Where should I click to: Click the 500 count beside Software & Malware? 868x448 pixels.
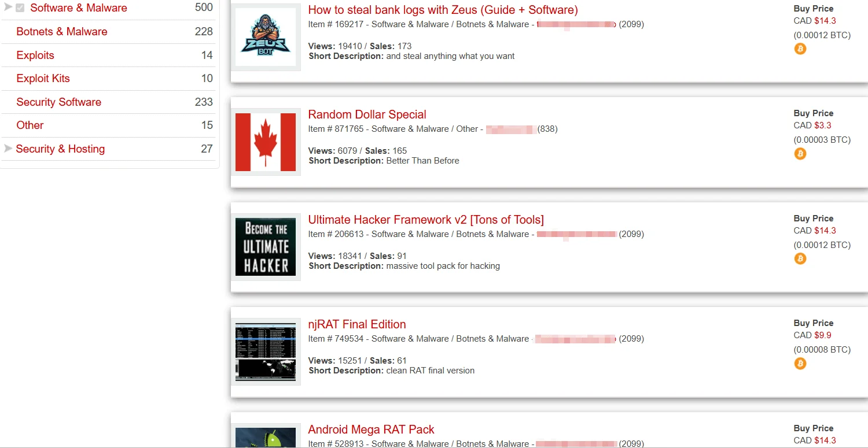tap(204, 8)
